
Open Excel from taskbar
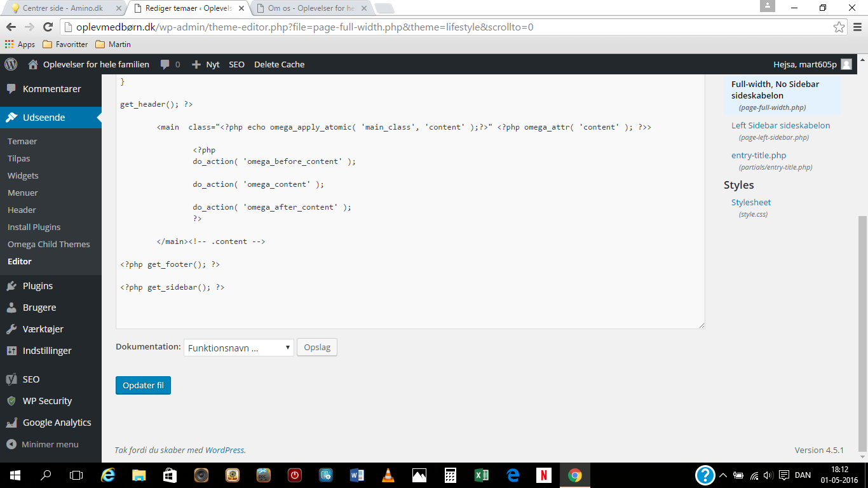pos(482,475)
